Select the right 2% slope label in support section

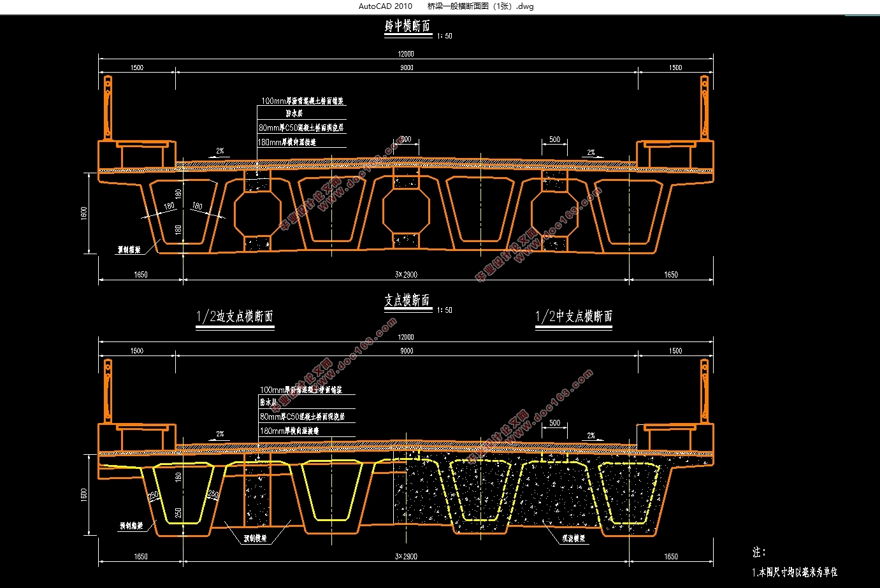point(591,436)
